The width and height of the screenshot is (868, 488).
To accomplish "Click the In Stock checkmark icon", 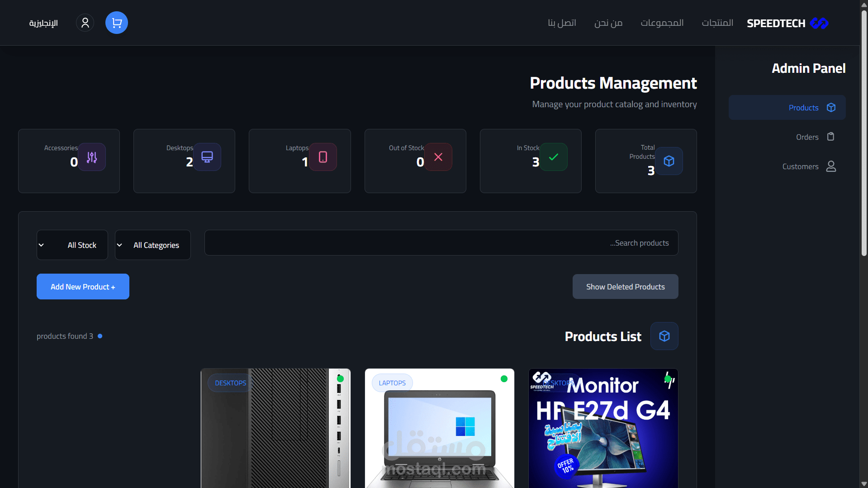I will click(x=554, y=157).
